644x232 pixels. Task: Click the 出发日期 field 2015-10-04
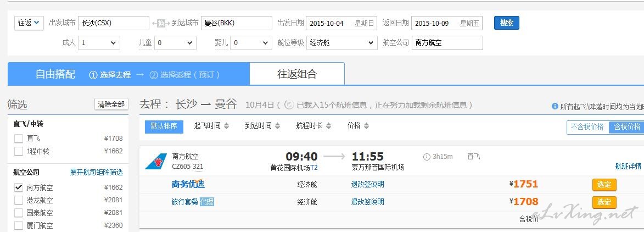[x=341, y=23]
